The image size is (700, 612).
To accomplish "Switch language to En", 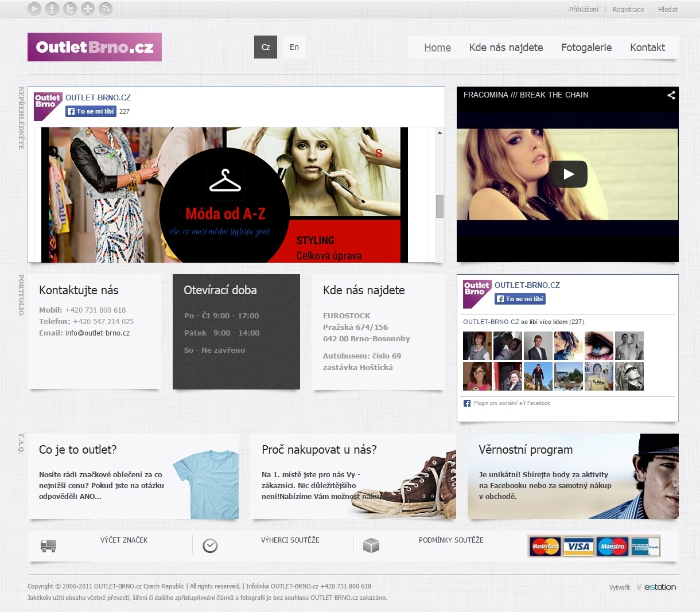I will pyautogui.click(x=294, y=47).
